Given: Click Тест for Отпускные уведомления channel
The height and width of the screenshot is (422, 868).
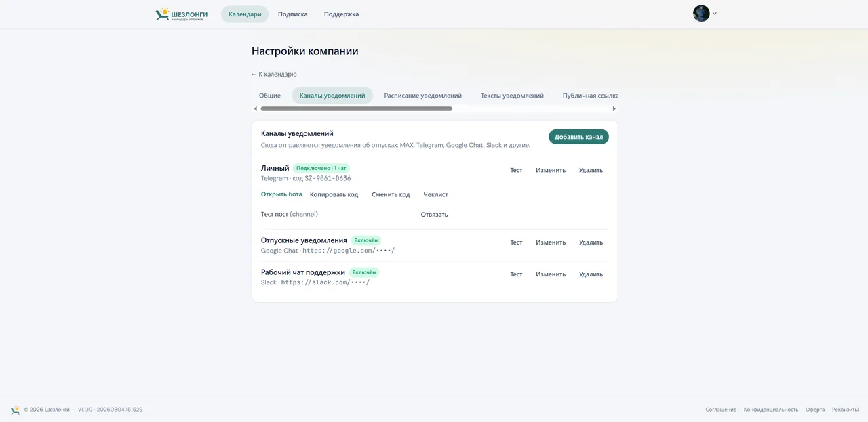Looking at the screenshot, I should tap(516, 242).
